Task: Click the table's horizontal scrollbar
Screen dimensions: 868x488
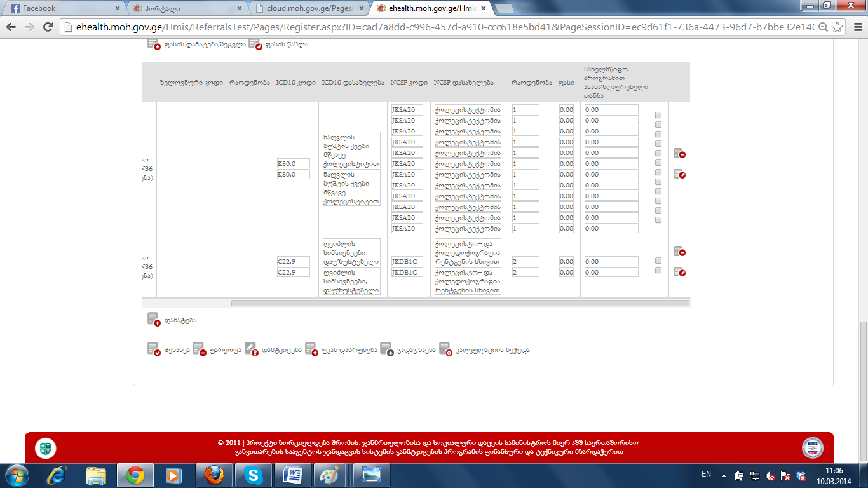Action: [459, 303]
